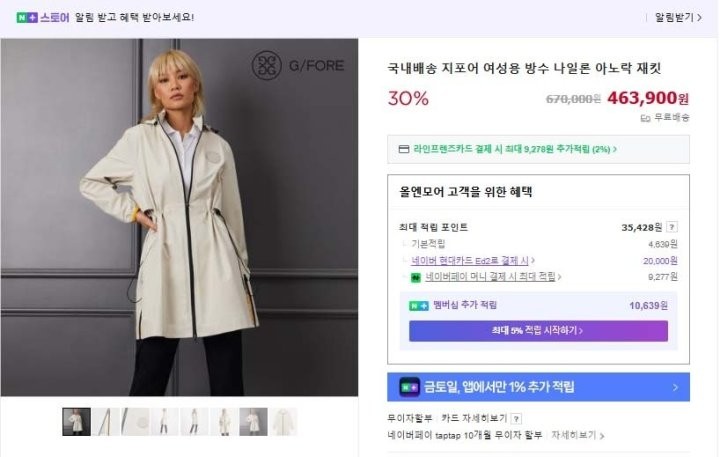720x457 pixels.
Task: Expand the 라인프렌즈카드 추가적립 details
Action: pyautogui.click(x=515, y=149)
